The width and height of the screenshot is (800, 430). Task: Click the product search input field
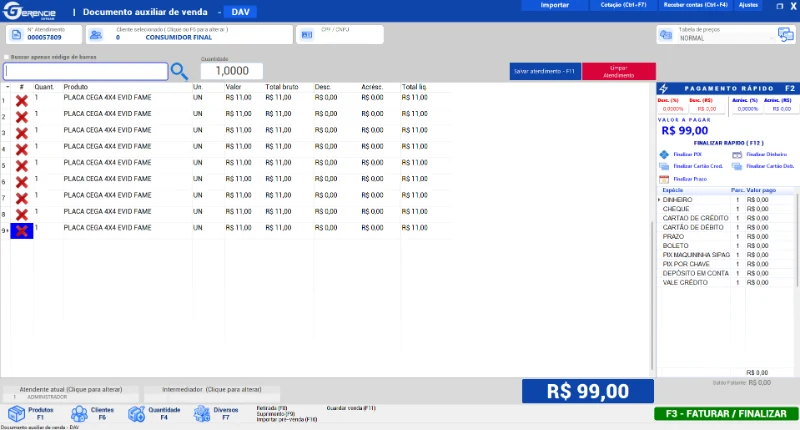(x=86, y=71)
